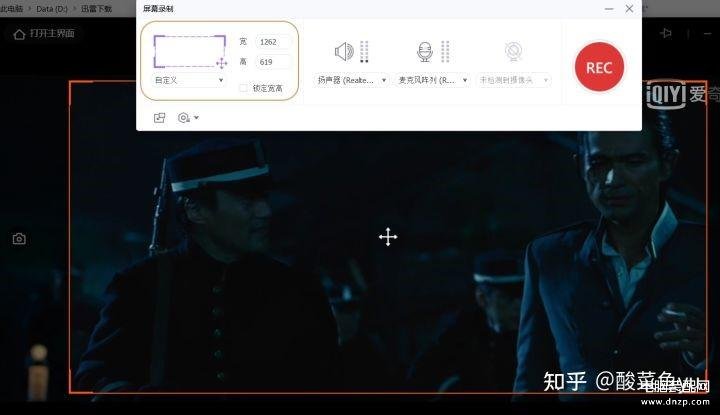Click the picture-in-picture layout icon
This screenshot has width=720, height=415.
click(x=159, y=118)
